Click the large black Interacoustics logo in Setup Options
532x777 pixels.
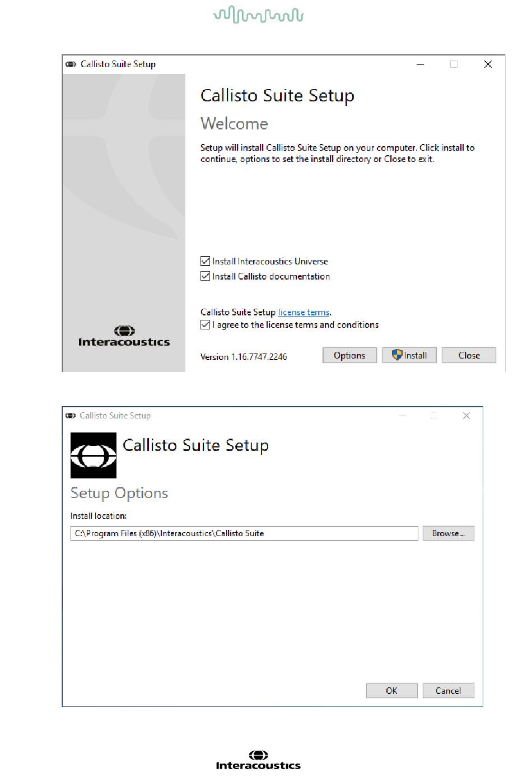pos(94,455)
